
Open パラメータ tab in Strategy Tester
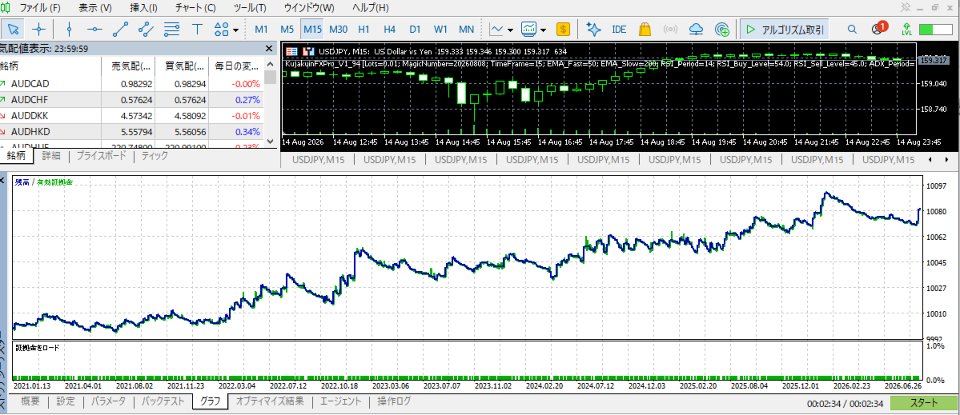point(108,402)
